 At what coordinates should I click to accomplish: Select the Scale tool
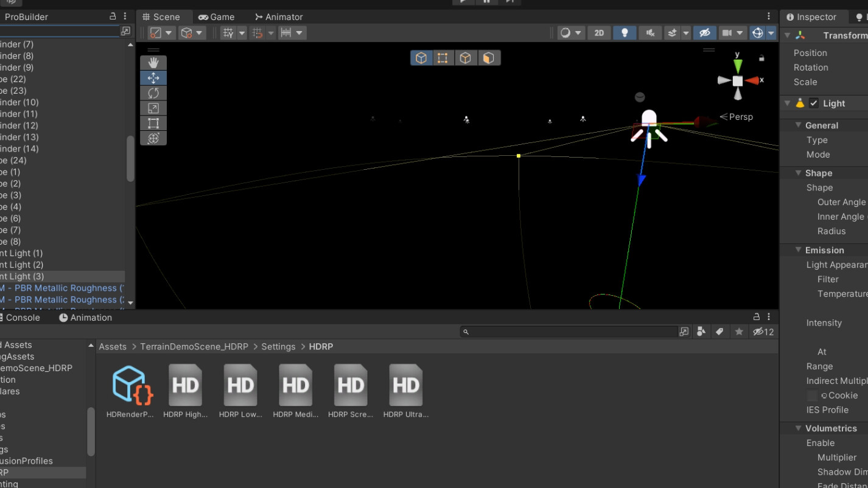[x=153, y=108]
